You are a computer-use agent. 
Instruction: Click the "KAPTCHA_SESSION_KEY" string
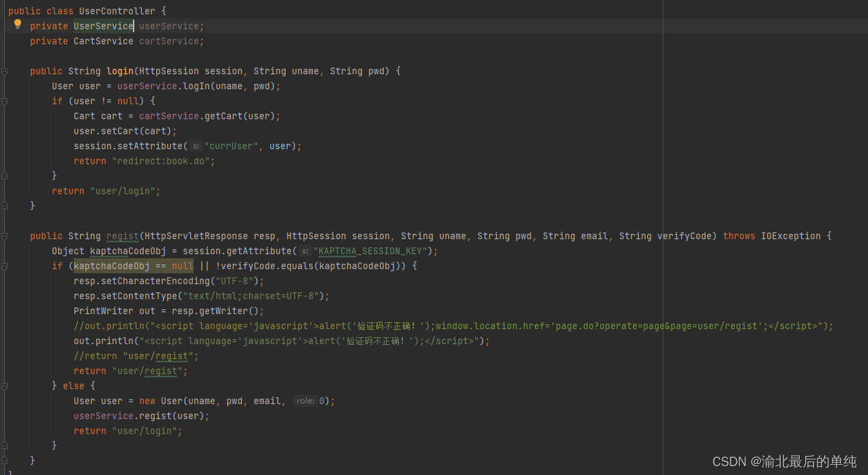(x=371, y=251)
